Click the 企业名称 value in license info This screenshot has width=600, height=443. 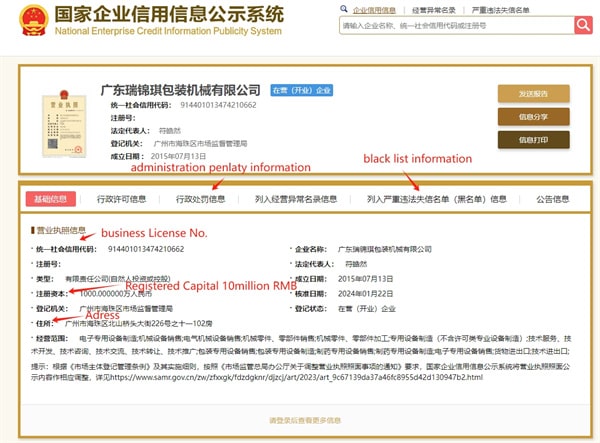pos(385,249)
